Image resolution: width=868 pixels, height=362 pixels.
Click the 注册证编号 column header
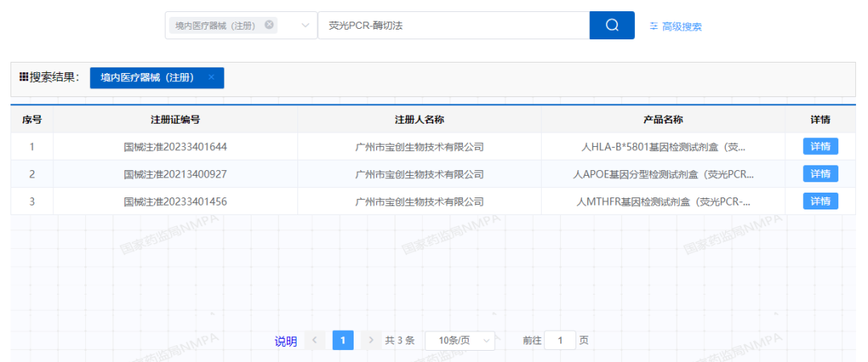(175, 120)
